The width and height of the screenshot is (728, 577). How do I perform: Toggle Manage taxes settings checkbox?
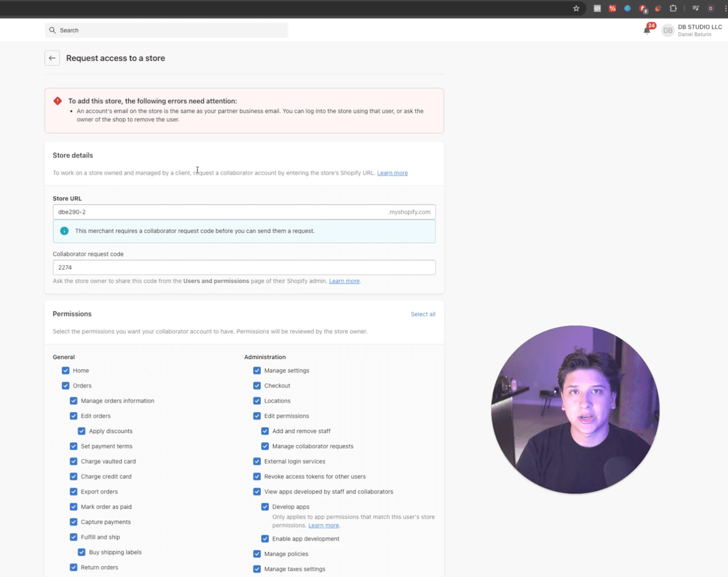point(257,569)
